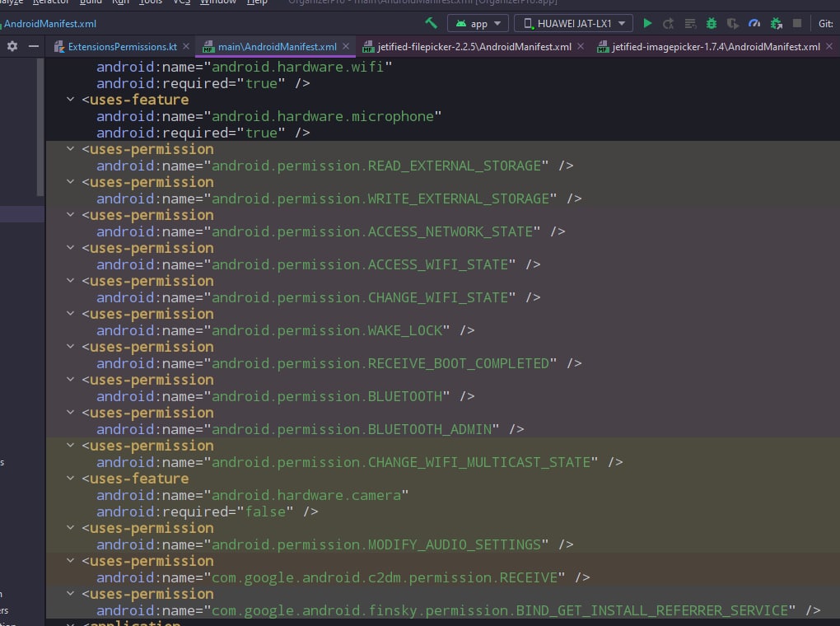Image resolution: width=840 pixels, height=626 pixels.
Task: Click the required="false" attribute value
Action: (265, 512)
